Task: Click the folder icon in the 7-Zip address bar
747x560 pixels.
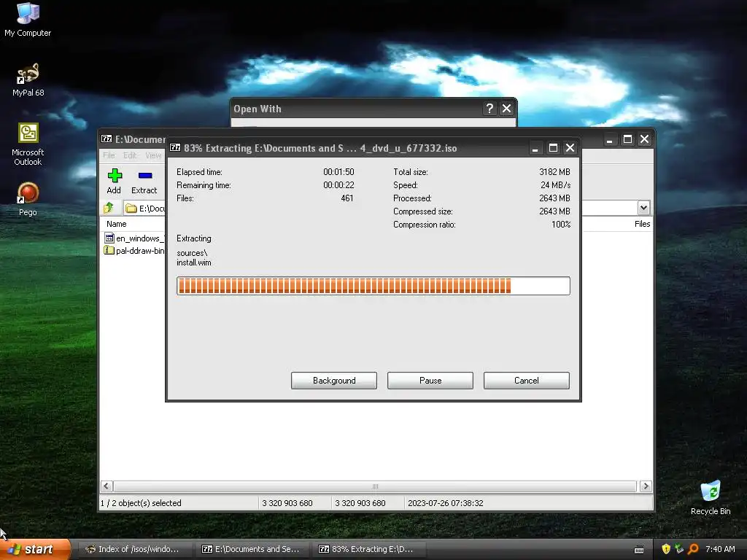Action: tap(131, 209)
